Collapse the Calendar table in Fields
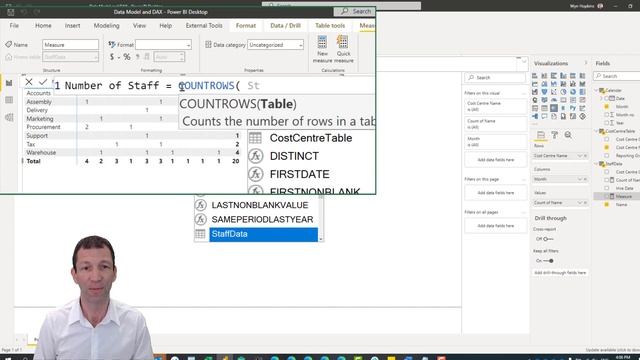Image resolution: width=640 pixels, height=360 pixels. pos(597,90)
